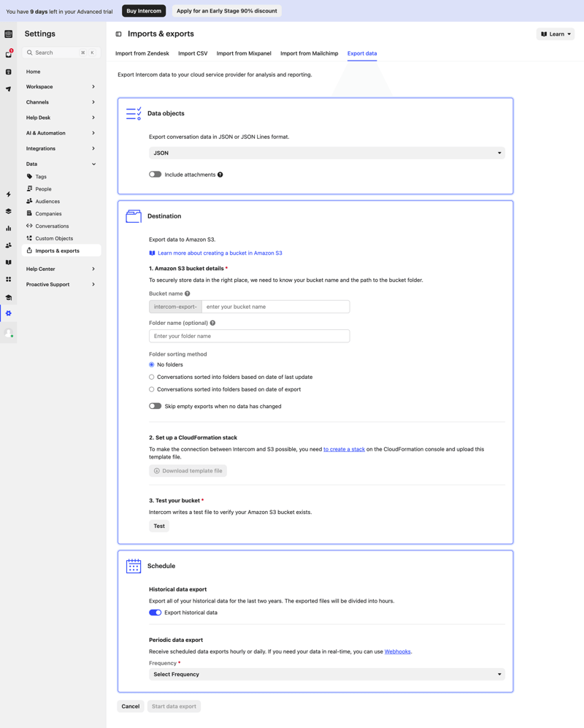Click the Contacts people icon in sidebar
The width and height of the screenshot is (584, 728).
(9, 243)
